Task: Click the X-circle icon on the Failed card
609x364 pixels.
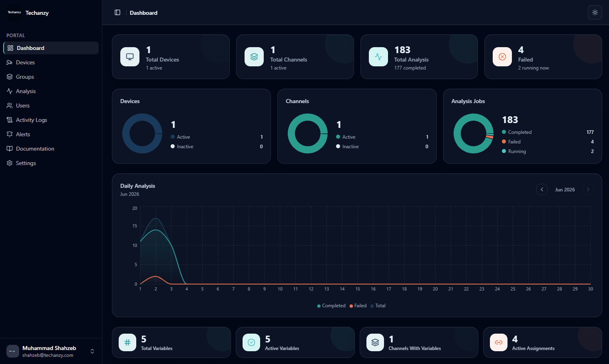Action: 502,57
